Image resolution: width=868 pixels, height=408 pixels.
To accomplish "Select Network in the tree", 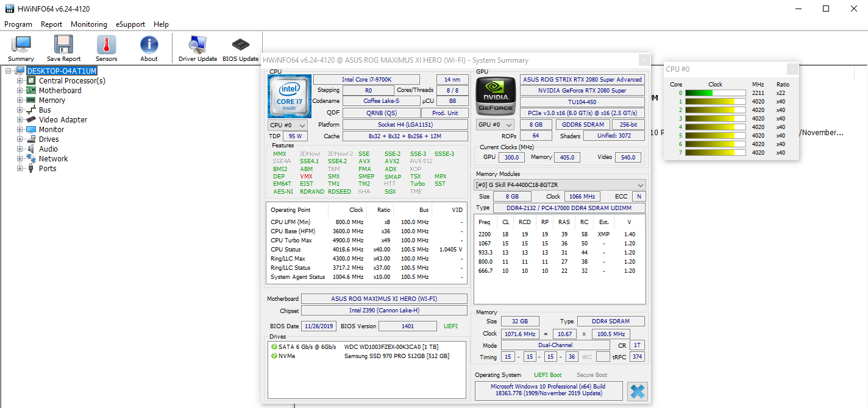I will [54, 158].
